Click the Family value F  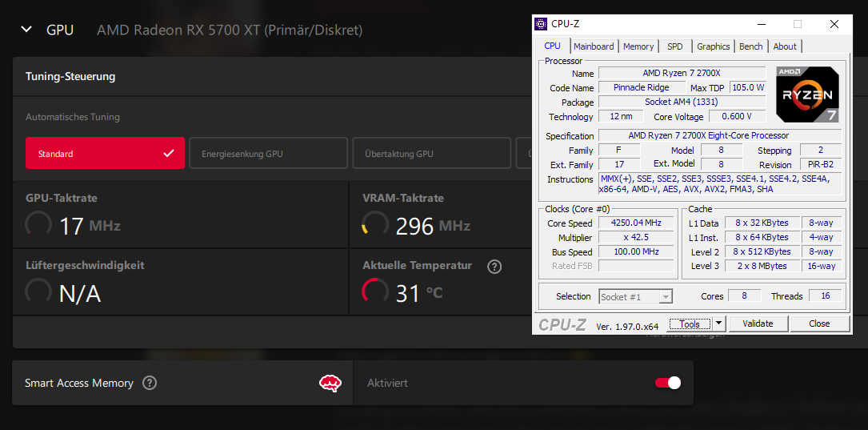coord(619,151)
